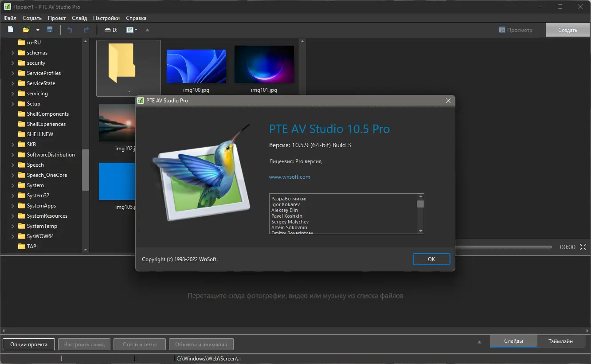
Task: Open a project using the toolbar folder icon
Action: pos(26,30)
